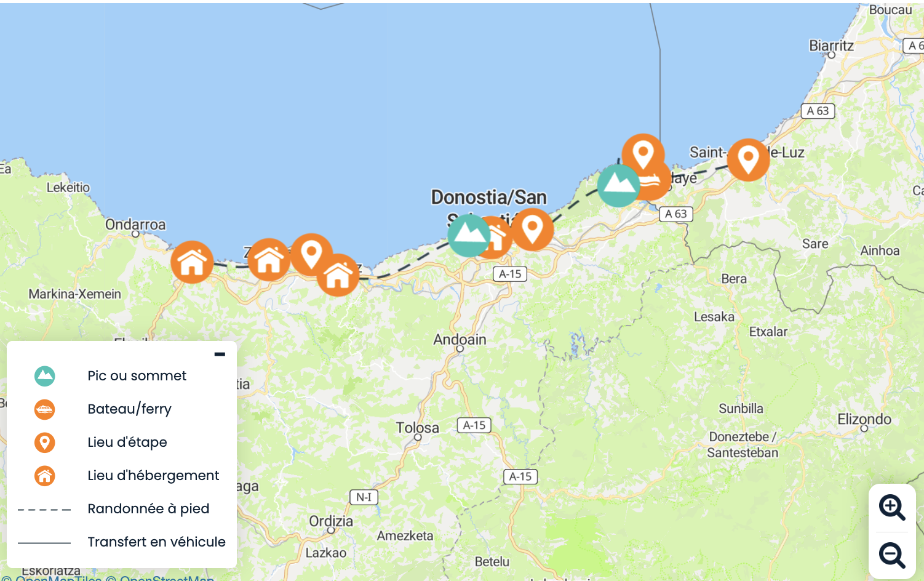Image resolution: width=924 pixels, height=581 pixels.
Task: Click the Randonnée à pied legend entry
Action: point(148,508)
